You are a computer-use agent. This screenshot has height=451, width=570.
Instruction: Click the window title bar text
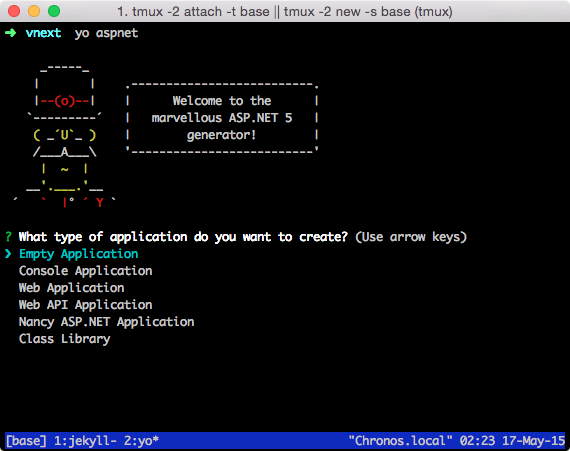point(285,12)
